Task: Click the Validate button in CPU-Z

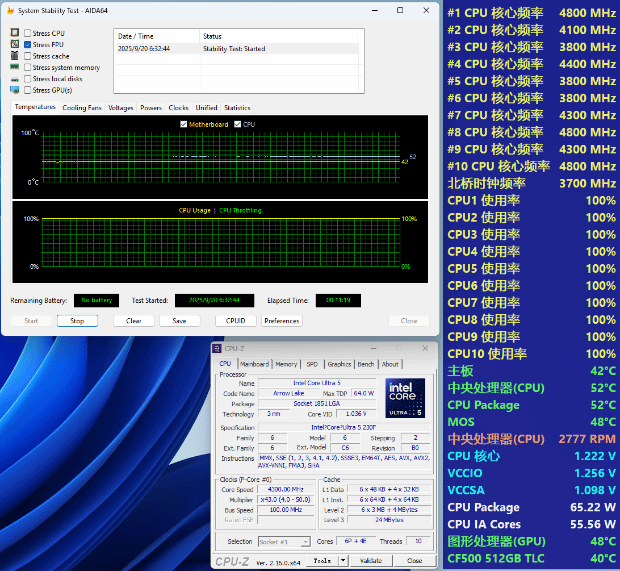Action: 371,560
